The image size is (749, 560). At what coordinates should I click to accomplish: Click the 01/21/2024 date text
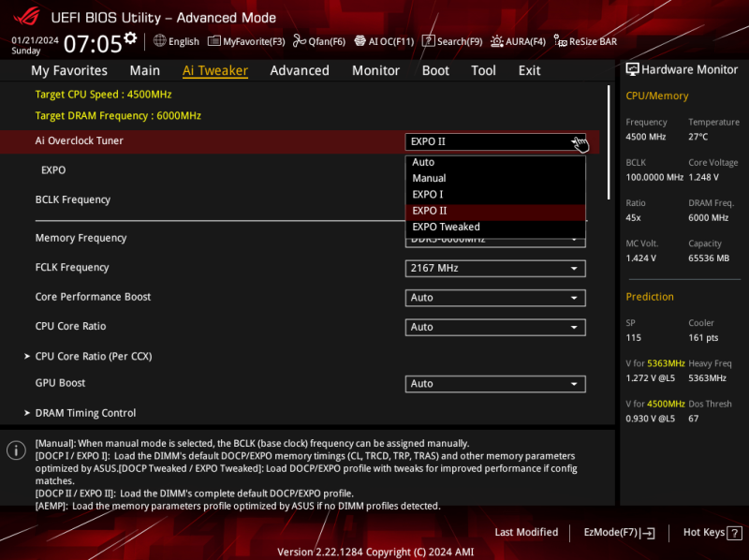coord(35,40)
